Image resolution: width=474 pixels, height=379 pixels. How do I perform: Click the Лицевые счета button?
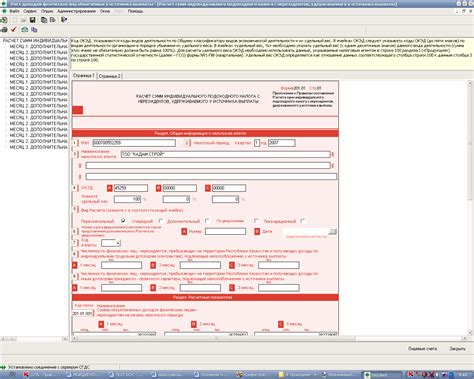[422, 349]
